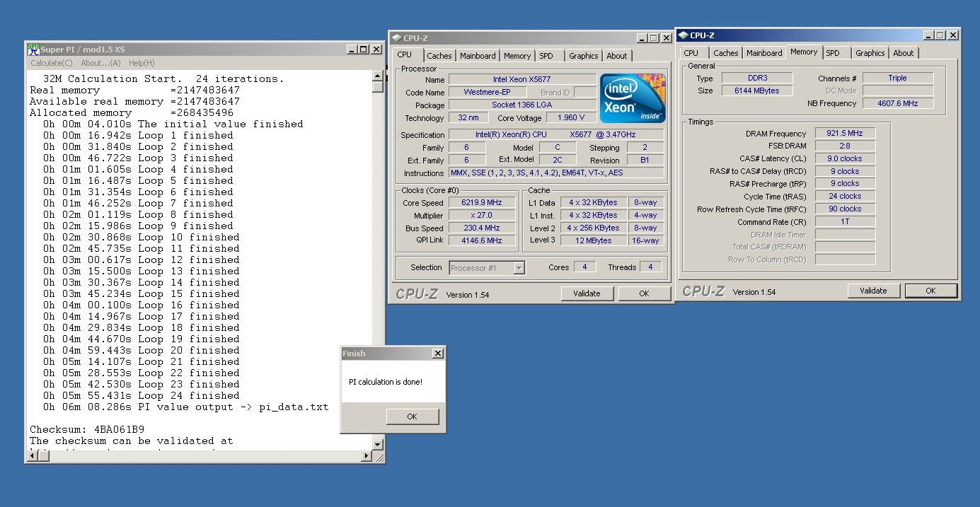
Task: Click Channels # value Triple
Action: (x=897, y=78)
